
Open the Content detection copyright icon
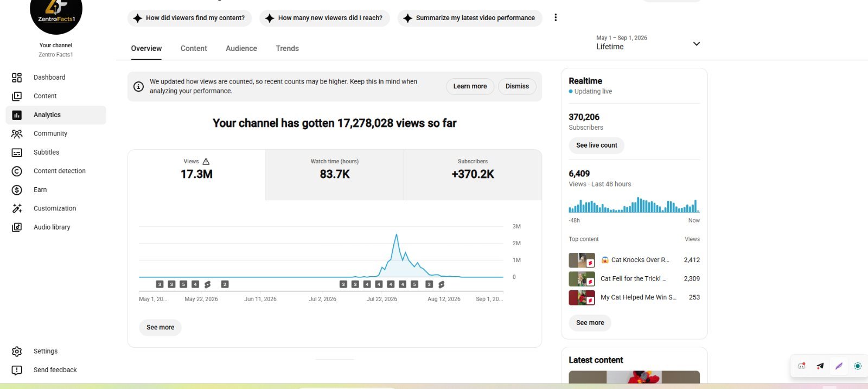coord(17,171)
